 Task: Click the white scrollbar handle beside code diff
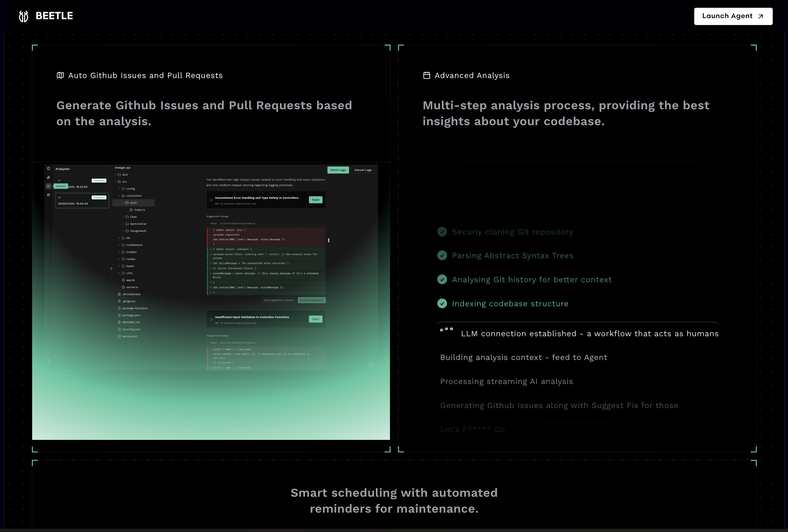coord(328,240)
